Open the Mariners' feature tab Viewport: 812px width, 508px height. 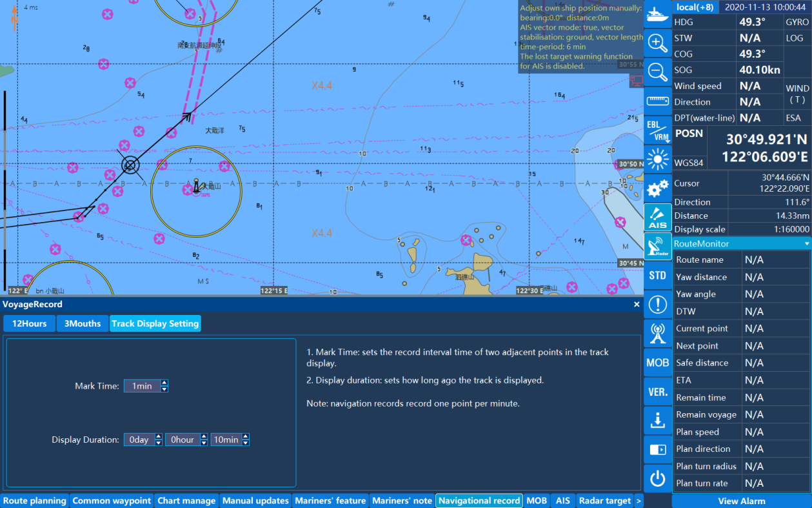331,500
